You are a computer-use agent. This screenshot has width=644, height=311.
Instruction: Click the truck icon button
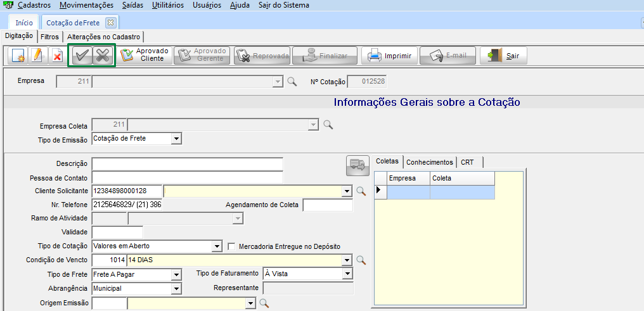click(357, 165)
